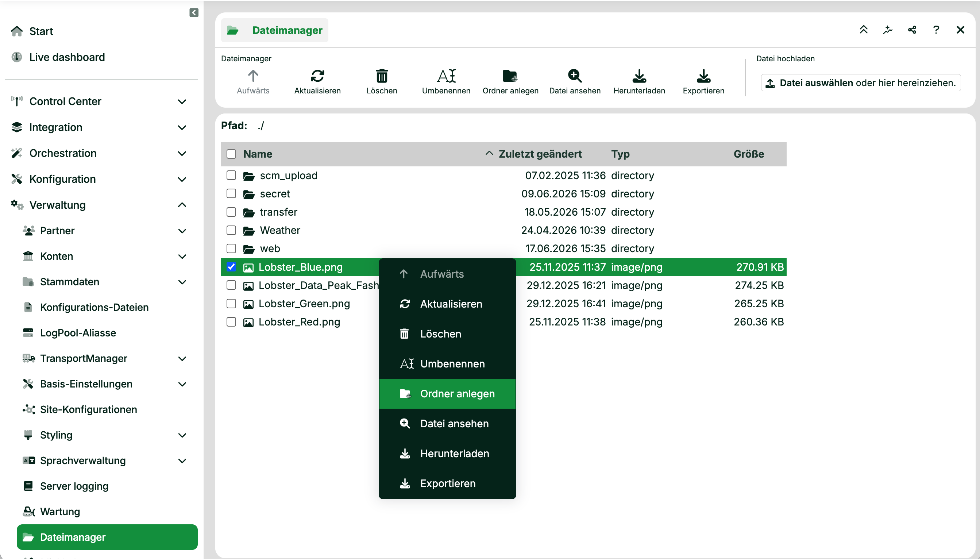980x559 pixels.
Task: Expand the Konten submenu
Action: [182, 257]
